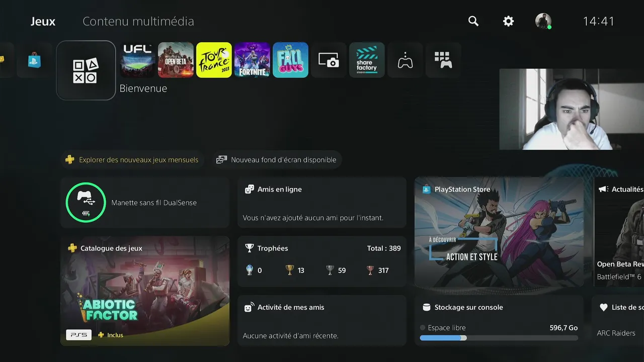
Task: Click the ARC Raiders wishlist entry
Action: tap(616, 333)
